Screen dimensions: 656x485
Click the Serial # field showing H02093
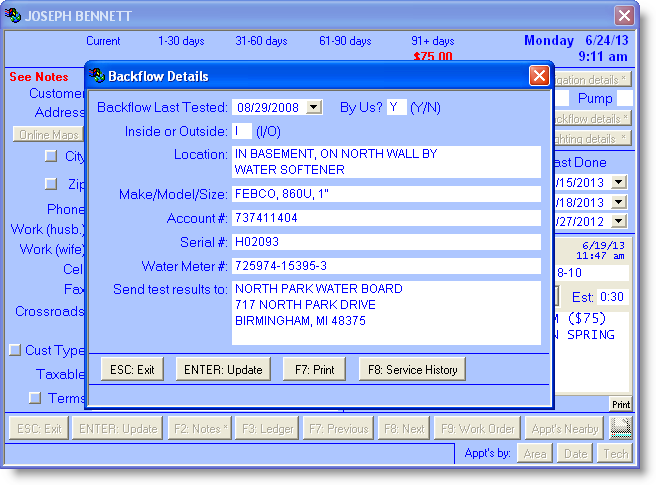pos(386,242)
